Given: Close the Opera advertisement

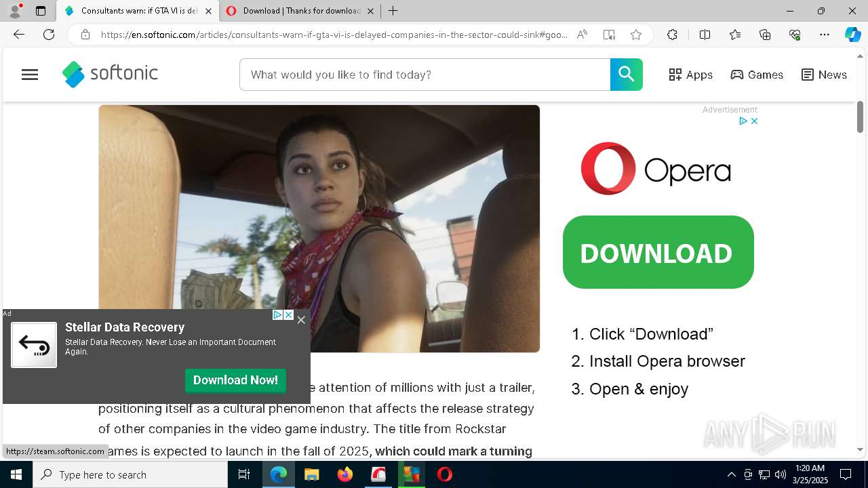Looking at the screenshot, I should [x=754, y=121].
